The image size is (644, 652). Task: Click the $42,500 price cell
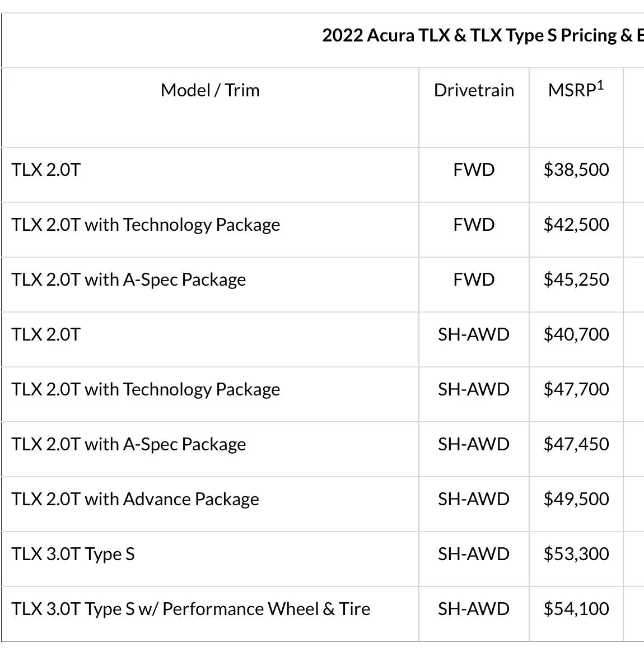point(576,225)
